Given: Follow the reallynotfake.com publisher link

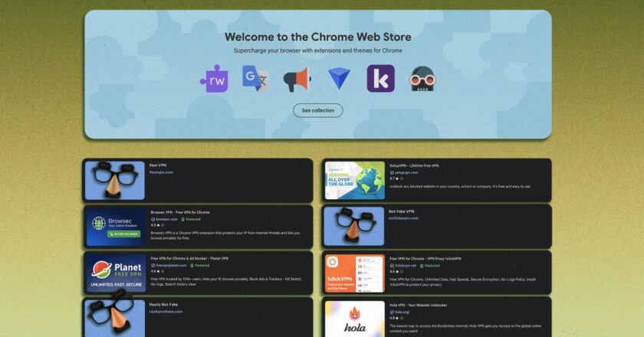Looking at the screenshot, I should point(166,312).
